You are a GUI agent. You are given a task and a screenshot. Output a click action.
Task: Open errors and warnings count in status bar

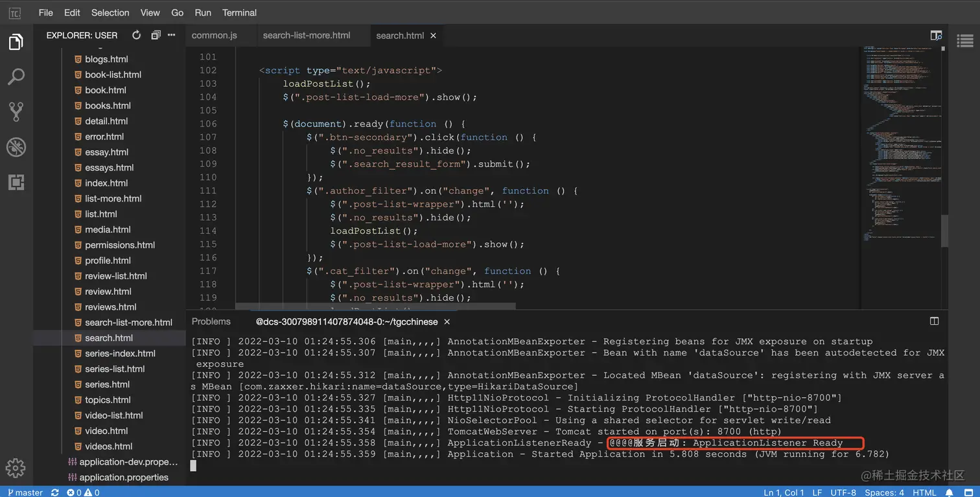point(83,492)
